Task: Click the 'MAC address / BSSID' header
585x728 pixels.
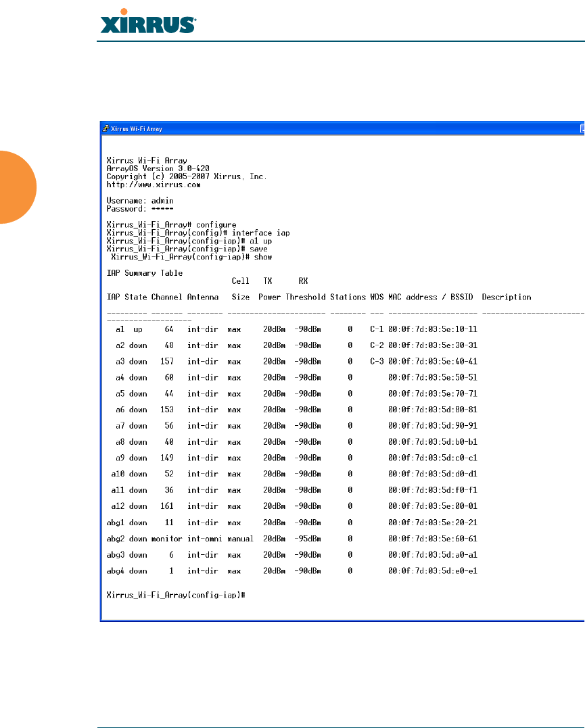Action: [431, 297]
